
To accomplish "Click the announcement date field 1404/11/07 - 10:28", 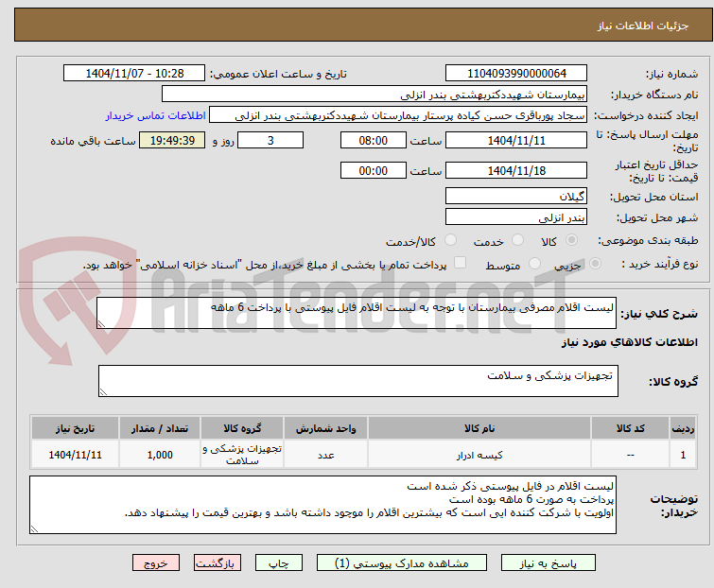I will [134, 74].
